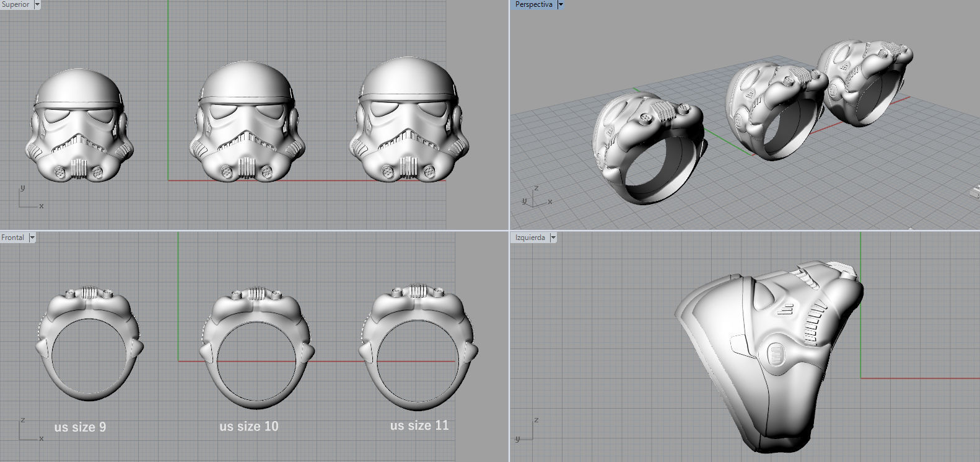Open the Superior viewport dropdown arrow

point(37,4)
